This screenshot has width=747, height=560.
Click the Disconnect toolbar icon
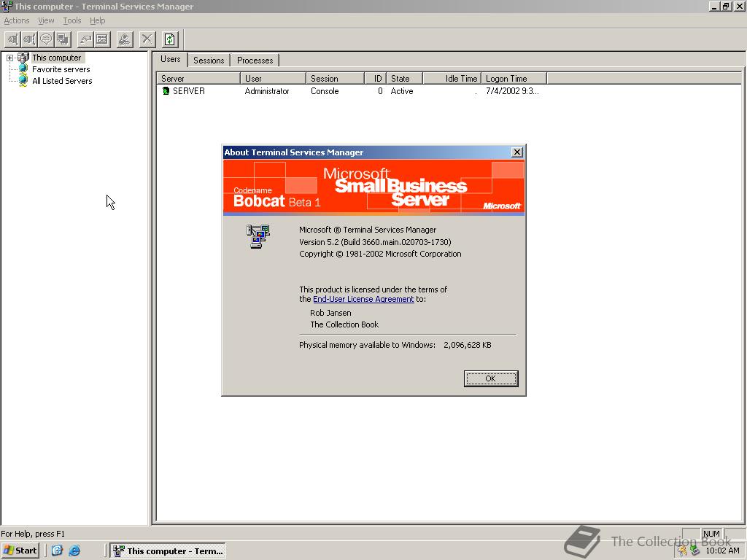tap(29, 39)
